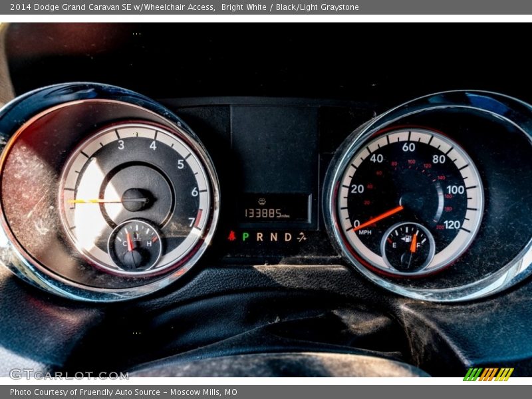This screenshot has width=532, height=399.
Task: Click the green and orange striped logo
Action: coord(488,374)
